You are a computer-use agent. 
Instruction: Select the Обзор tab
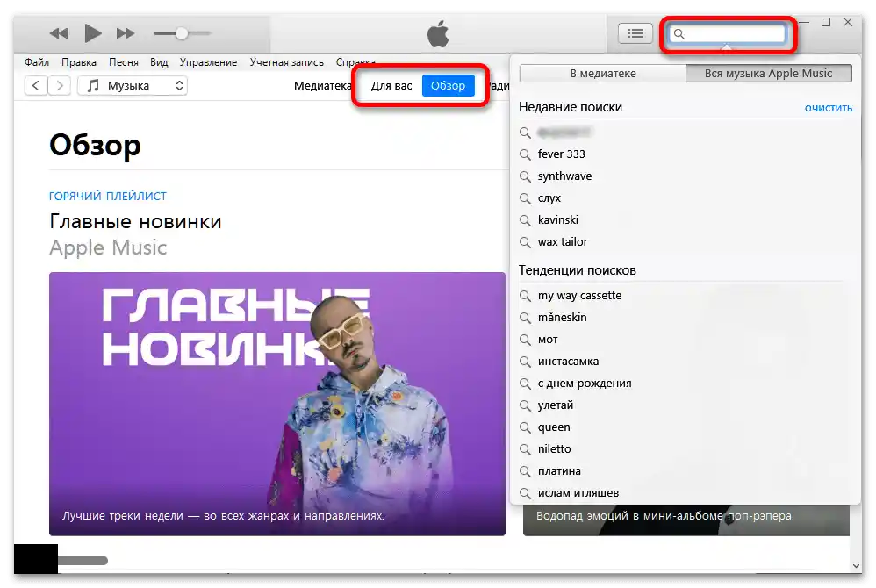pos(448,85)
